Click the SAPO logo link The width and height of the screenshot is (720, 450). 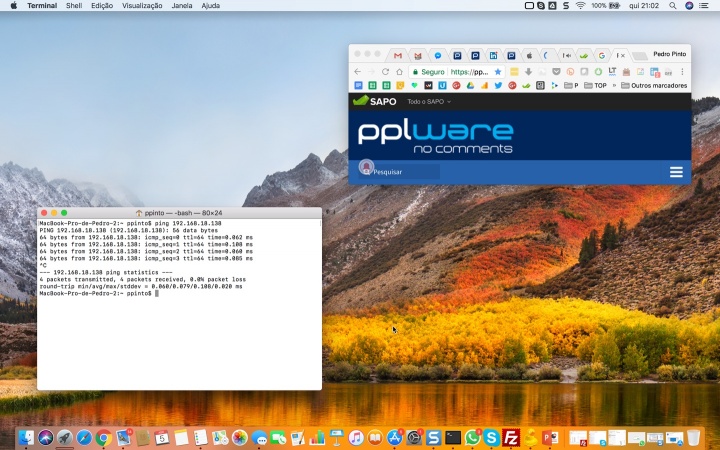tap(375, 101)
